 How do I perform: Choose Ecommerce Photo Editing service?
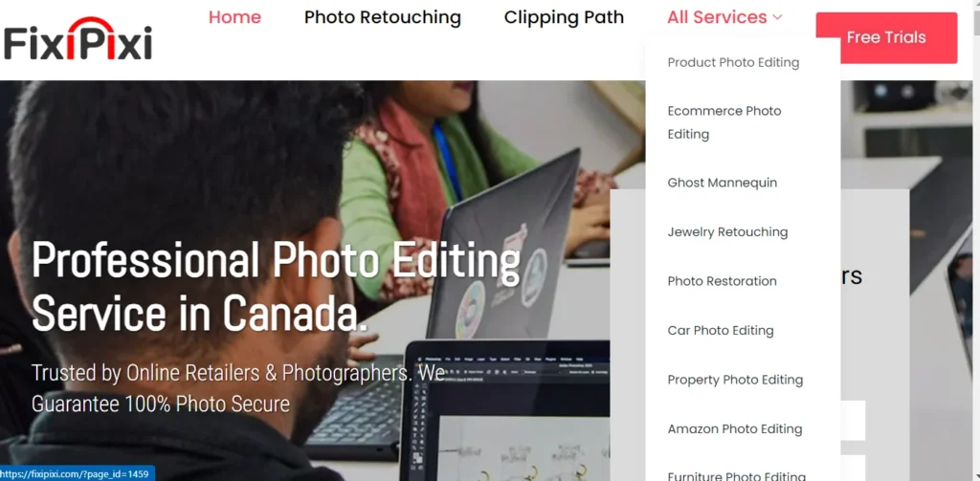click(x=724, y=122)
